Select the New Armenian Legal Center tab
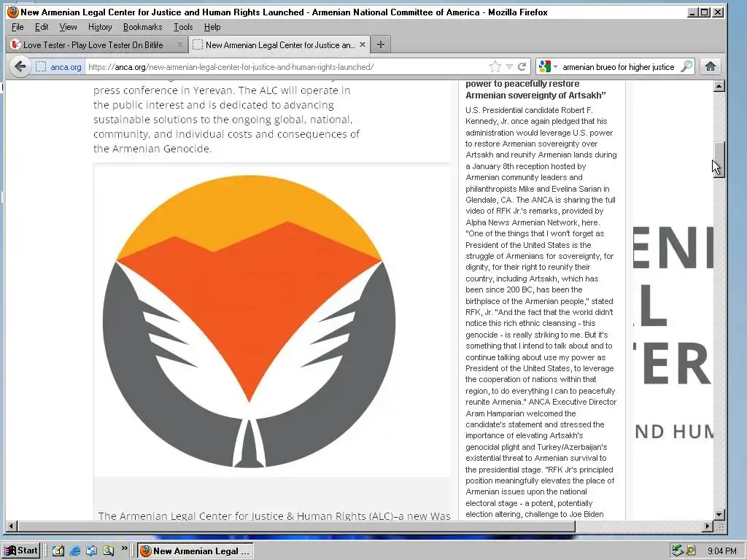747x560 pixels. point(279,44)
